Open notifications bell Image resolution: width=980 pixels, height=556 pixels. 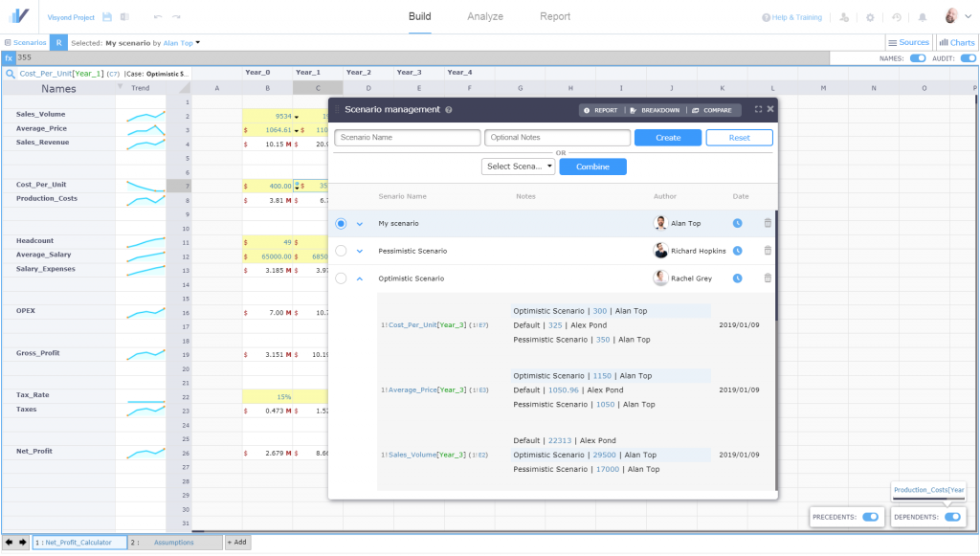click(922, 17)
